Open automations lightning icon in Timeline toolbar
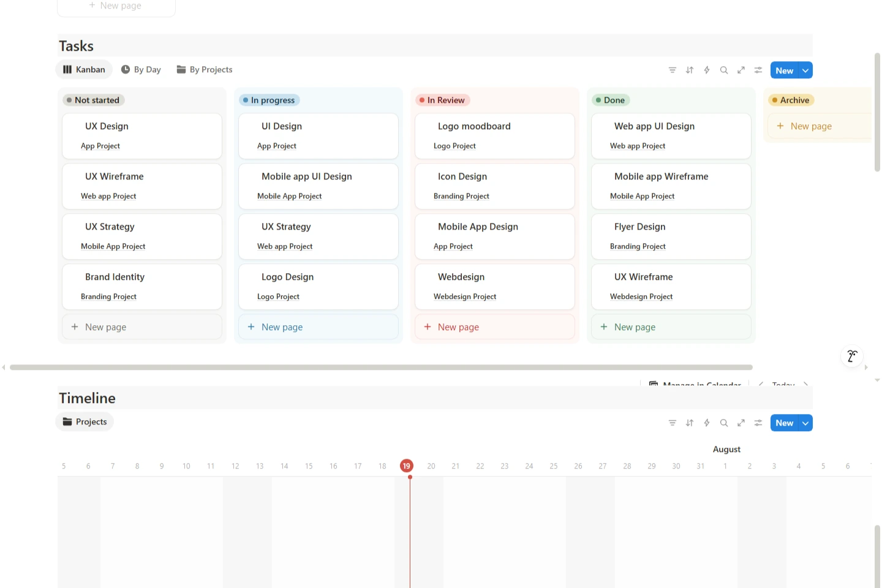 [706, 423]
